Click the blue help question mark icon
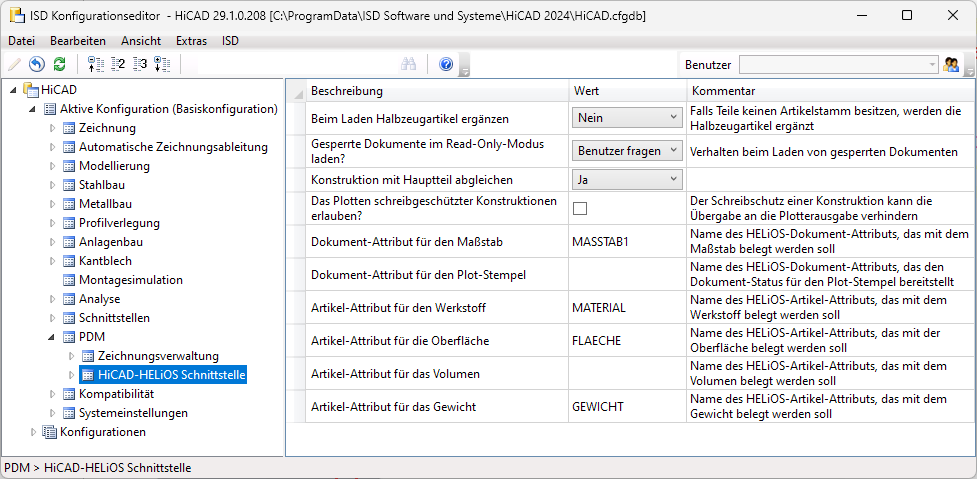Image resolution: width=977 pixels, height=479 pixels. tap(446, 64)
